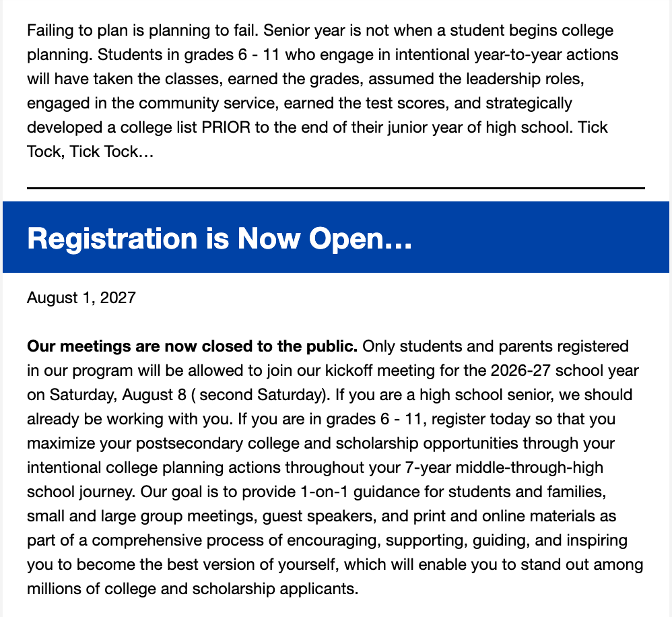The width and height of the screenshot is (672, 617).
Task: Click "millions of college and scholarship applicants." line
Action: tap(193, 589)
